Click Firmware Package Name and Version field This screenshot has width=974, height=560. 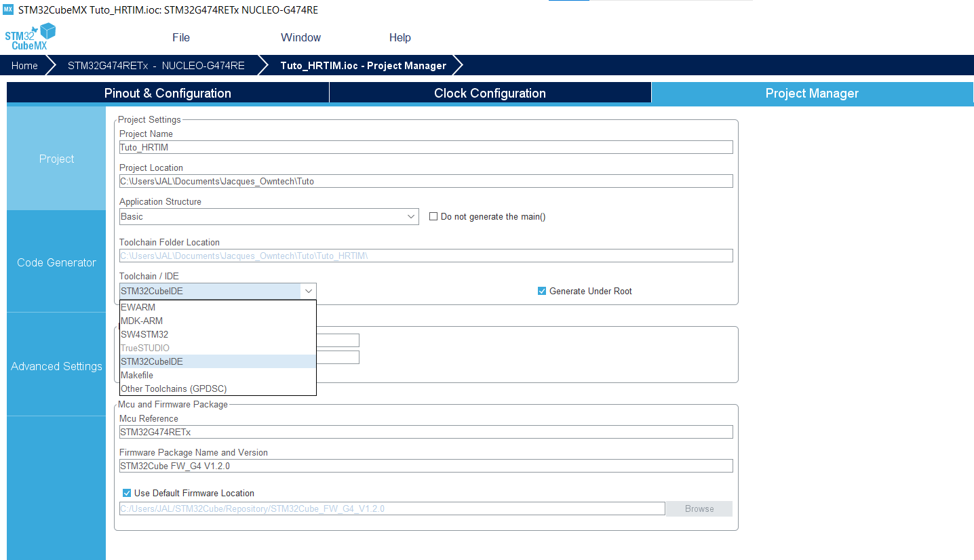coord(426,466)
